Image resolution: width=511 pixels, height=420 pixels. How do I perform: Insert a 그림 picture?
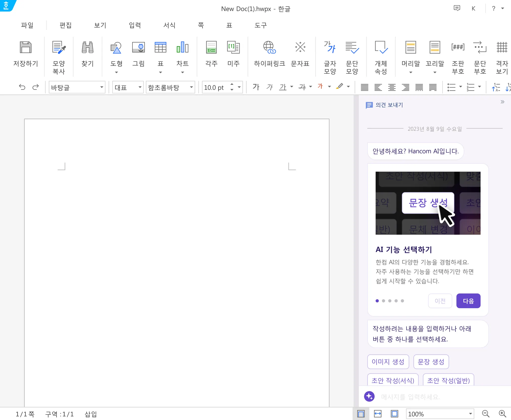click(x=138, y=47)
